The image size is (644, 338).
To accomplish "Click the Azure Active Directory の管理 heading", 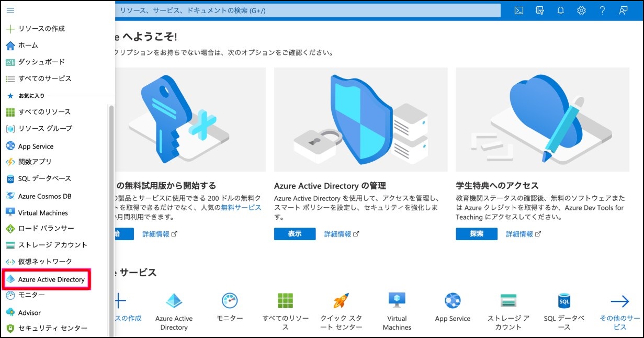I will 330,186.
